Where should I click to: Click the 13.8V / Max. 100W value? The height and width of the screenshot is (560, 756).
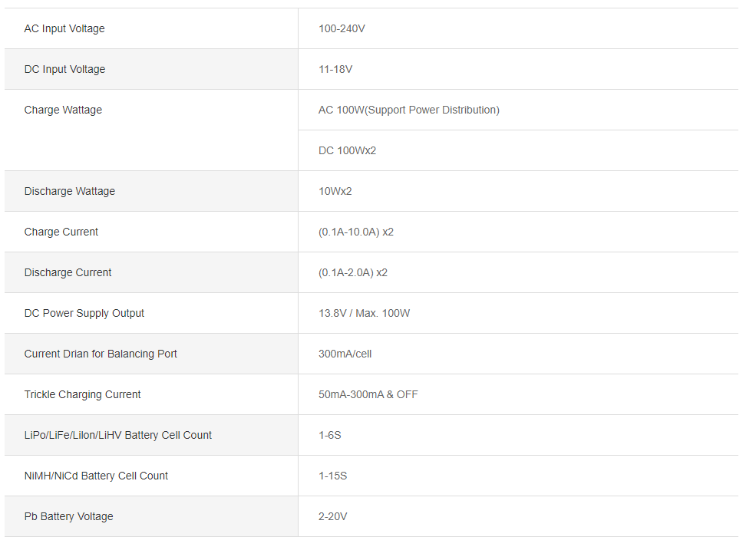pyautogui.click(x=364, y=313)
